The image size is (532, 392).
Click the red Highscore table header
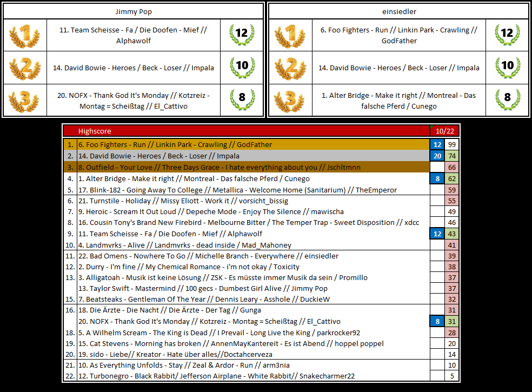[246, 131]
